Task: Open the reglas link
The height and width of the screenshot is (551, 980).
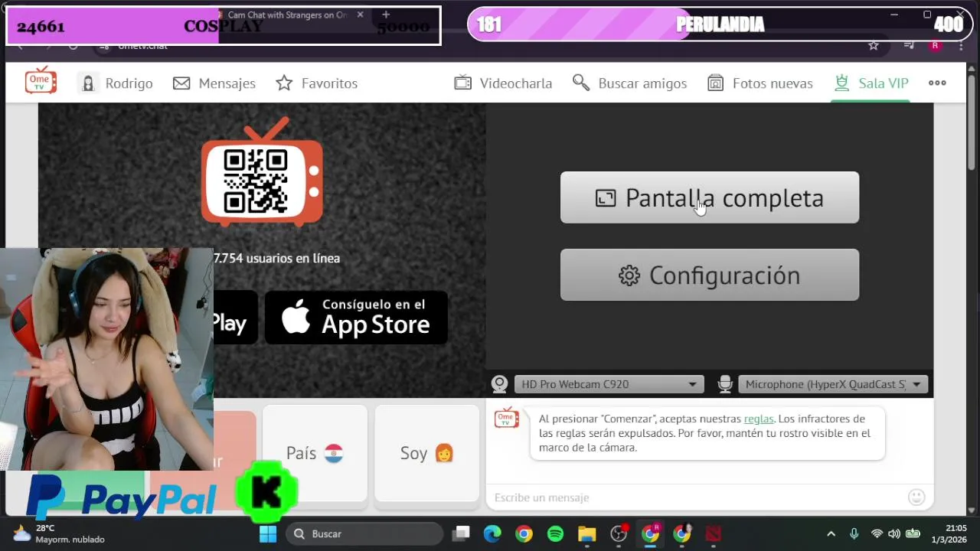Action: tap(759, 419)
